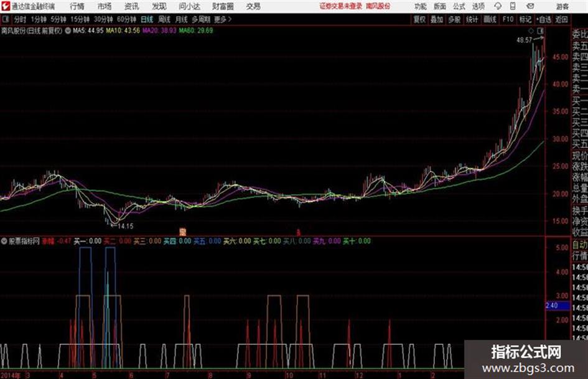Expand the 股票指标网 indicator dropdown arrow
The image size is (588, 379).
click(4, 241)
